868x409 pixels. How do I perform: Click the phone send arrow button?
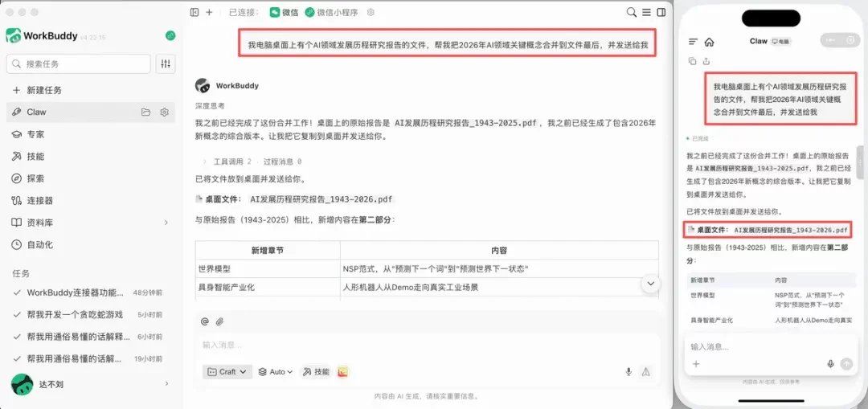pos(845,364)
